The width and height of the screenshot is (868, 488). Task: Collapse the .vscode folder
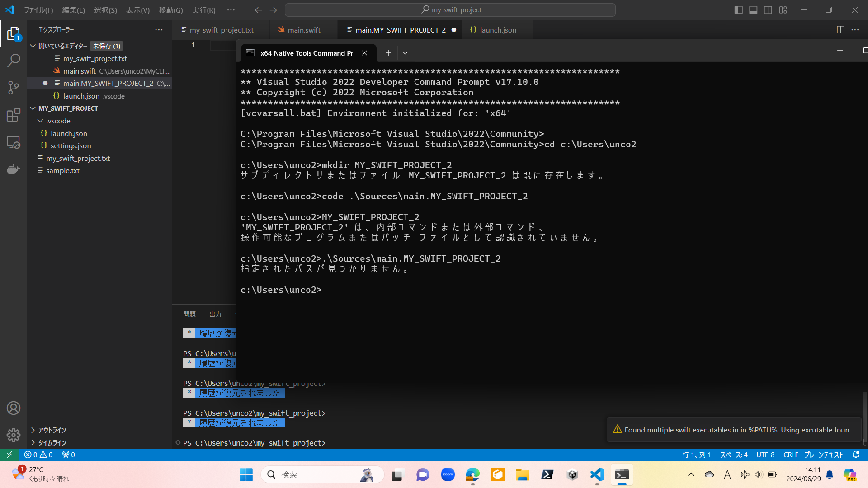pyautogui.click(x=40, y=121)
